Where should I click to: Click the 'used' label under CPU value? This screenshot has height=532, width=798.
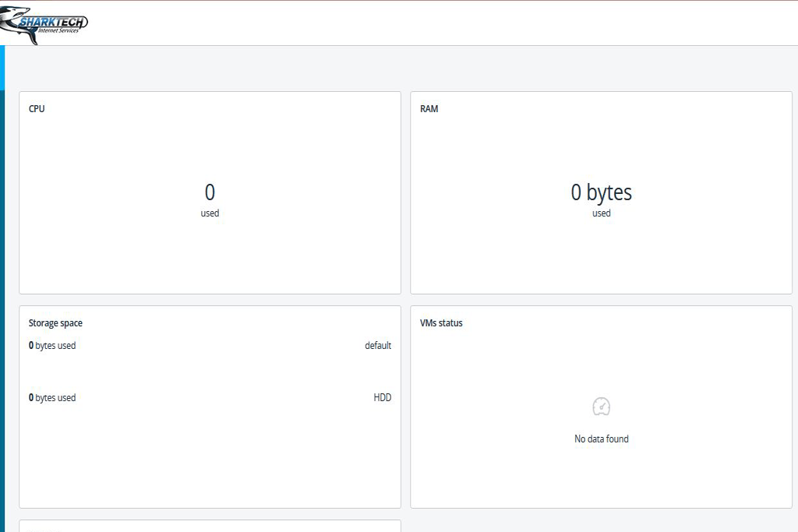210,213
